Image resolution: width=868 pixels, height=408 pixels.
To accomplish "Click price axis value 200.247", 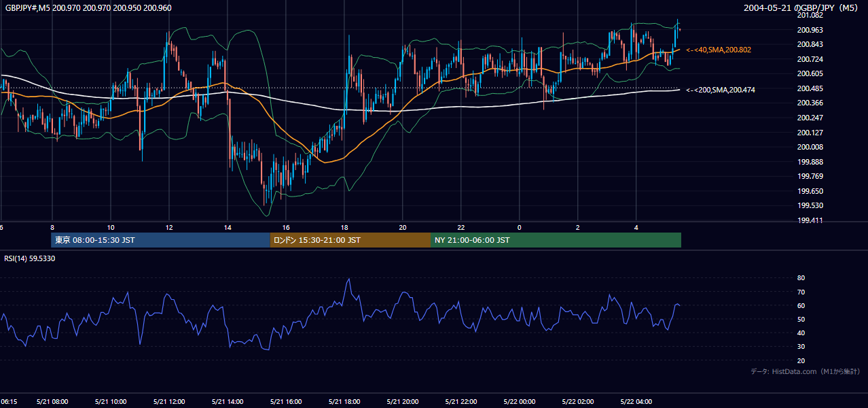I will tap(810, 118).
